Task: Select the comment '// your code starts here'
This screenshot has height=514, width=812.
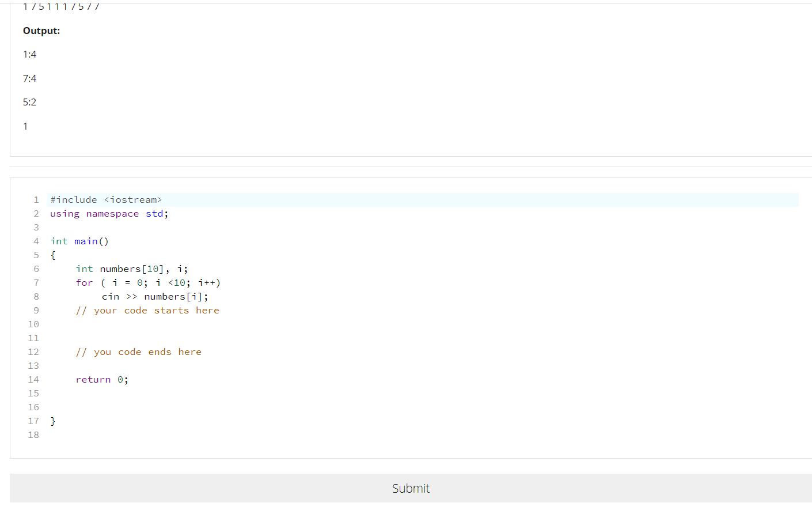Action: pyautogui.click(x=147, y=310)
